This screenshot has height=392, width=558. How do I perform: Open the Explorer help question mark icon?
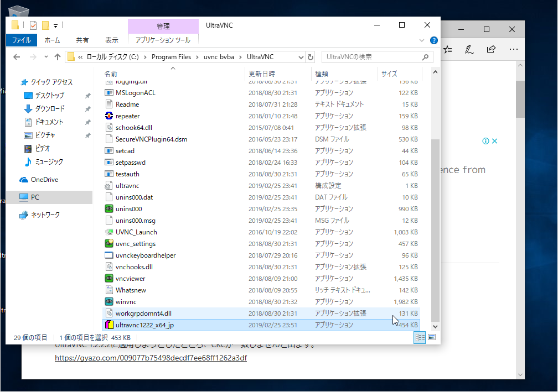pyautogui.click(x=434, y=40)
